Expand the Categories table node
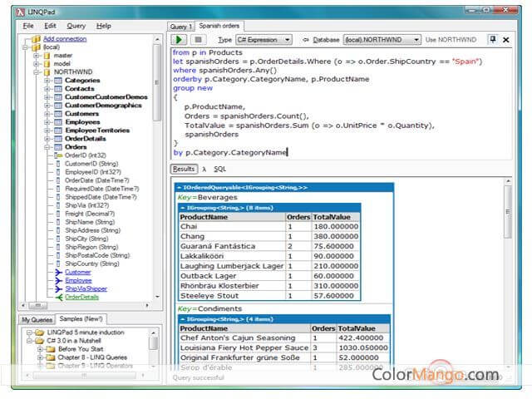The image size is (532, 399). coord(47,81)
